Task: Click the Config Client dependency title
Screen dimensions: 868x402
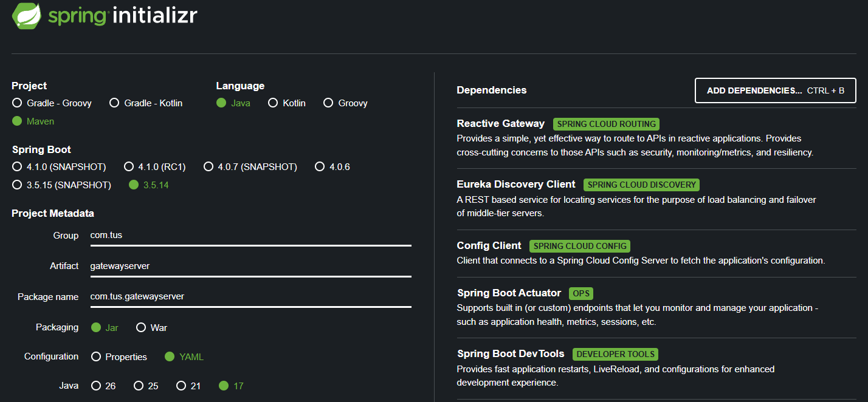Action: click(x=489, y=245)
